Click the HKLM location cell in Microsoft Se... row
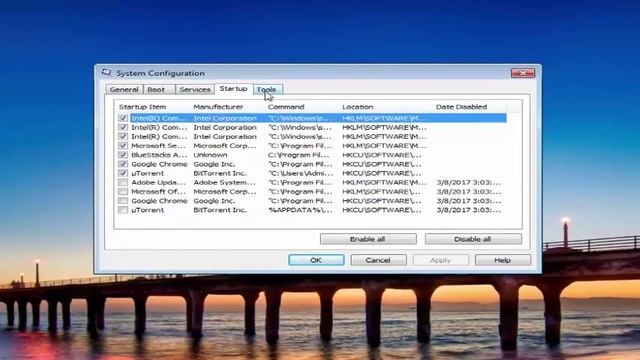The image size is (640, 360). click(x=384, y=146)
